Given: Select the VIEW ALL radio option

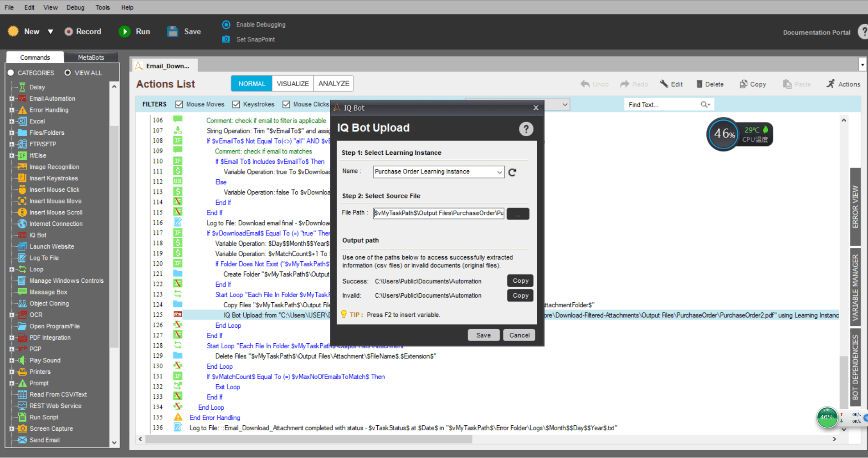Looking at the screenshot, I should tap(68, 73).
